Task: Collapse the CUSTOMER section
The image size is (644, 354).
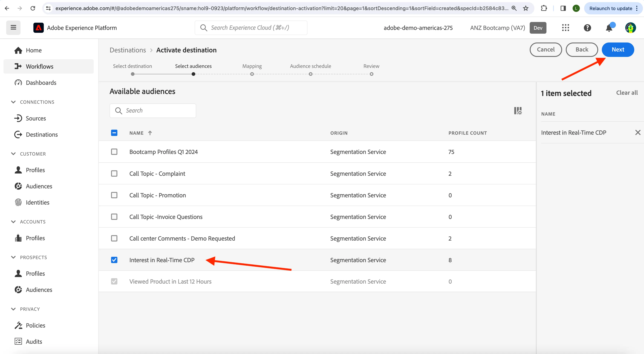Action: tap(14, 154)
